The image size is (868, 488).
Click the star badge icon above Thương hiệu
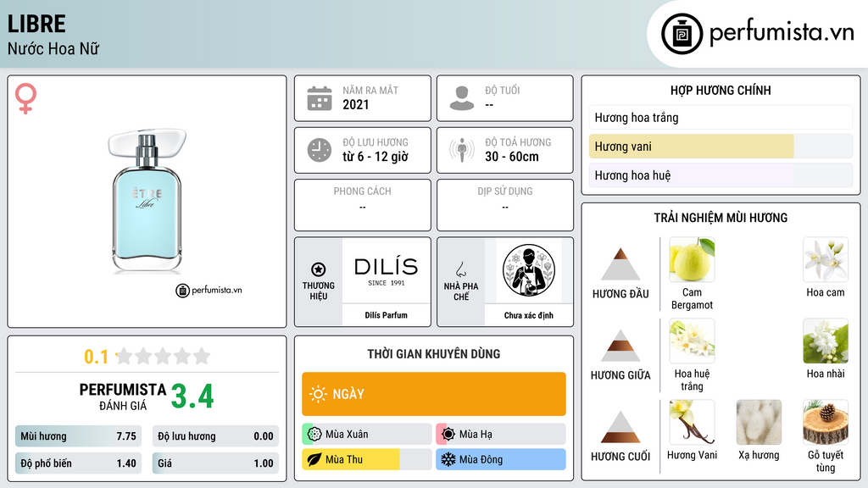[319, 269]
